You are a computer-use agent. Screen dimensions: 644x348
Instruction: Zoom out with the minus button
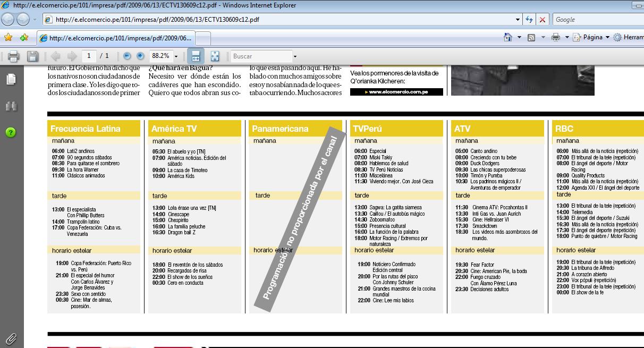point(127,56)
